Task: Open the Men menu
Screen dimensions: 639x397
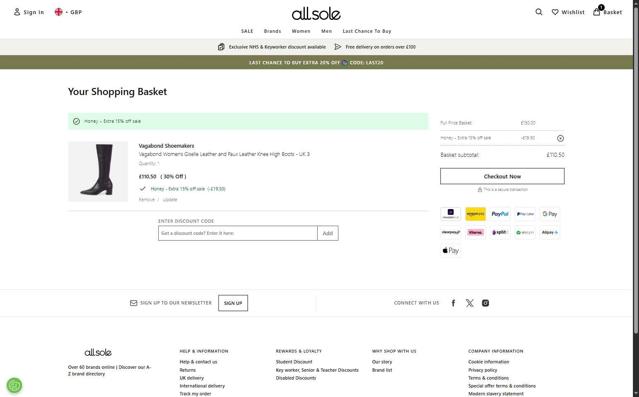Action: [x=326, y=31]
